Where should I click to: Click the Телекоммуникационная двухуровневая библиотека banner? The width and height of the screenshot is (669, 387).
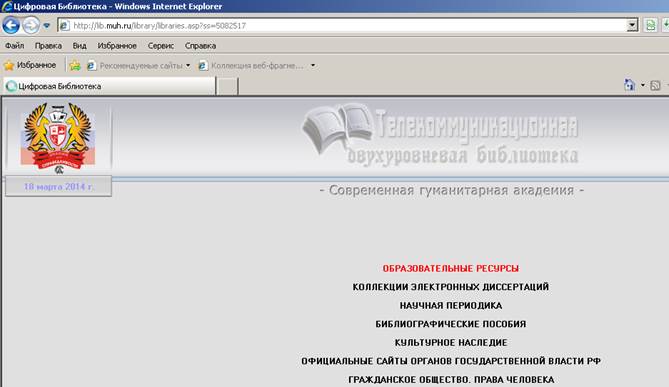(x=440, y=134)
